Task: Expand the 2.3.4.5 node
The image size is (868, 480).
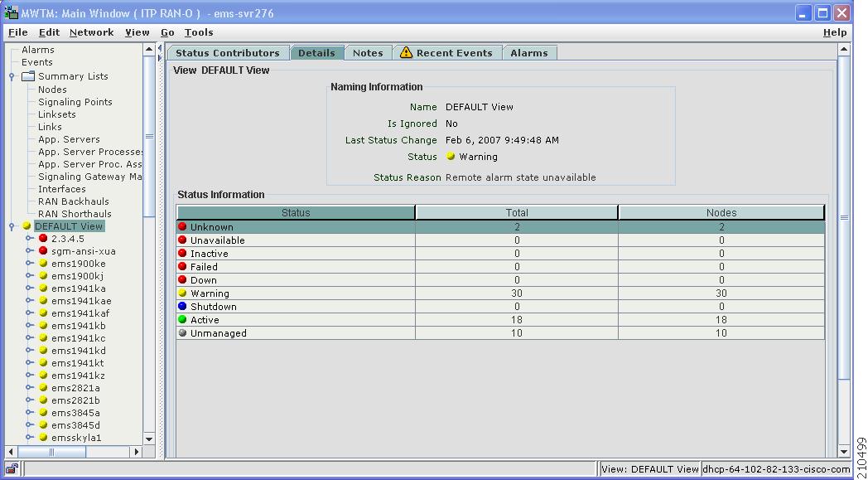Action: point(29,238)
